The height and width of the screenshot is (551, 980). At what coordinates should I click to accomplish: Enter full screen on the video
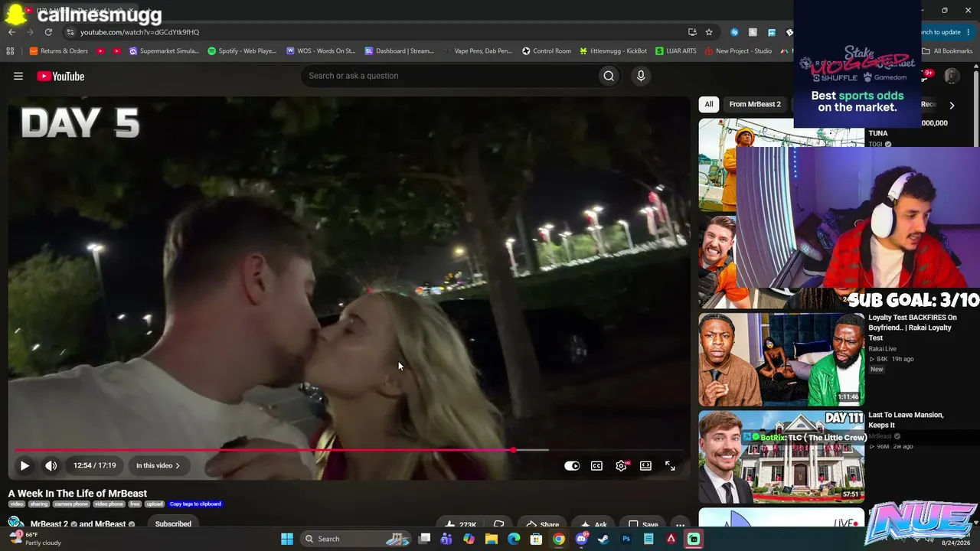point(670,465)
